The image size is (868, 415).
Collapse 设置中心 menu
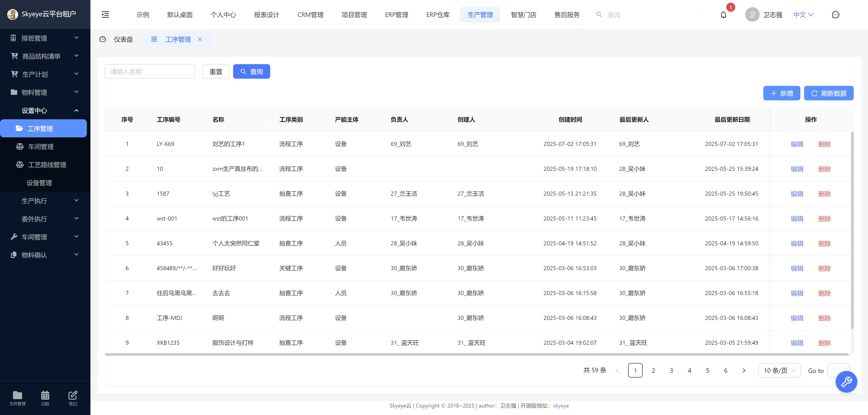pos(45,110)
